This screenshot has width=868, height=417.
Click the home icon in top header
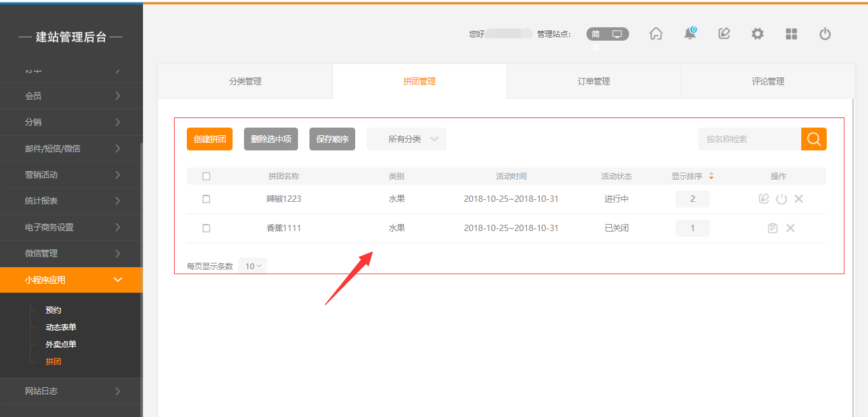(x=656, y=34)
